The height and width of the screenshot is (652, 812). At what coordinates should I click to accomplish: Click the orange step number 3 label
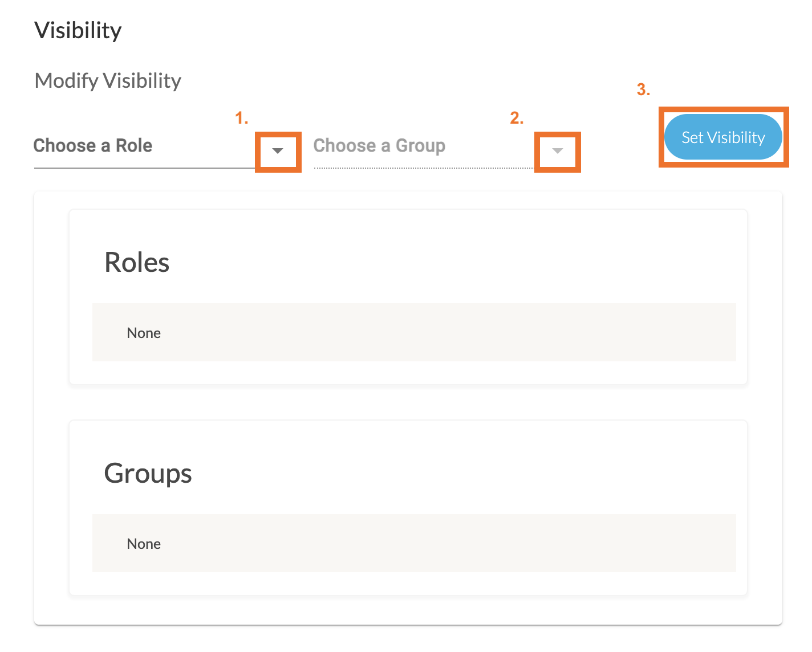(x=643, y=89)
